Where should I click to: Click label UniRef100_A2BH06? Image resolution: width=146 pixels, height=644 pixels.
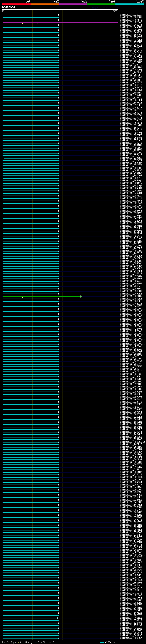(x=131, y=329)
